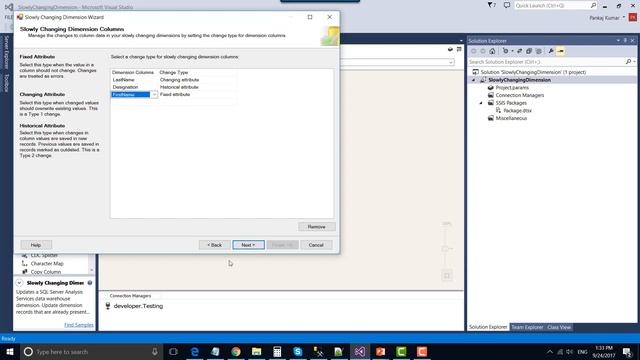Open Google Chrome from the taskbar
The image size is (640, 360).
click(236, 351)
